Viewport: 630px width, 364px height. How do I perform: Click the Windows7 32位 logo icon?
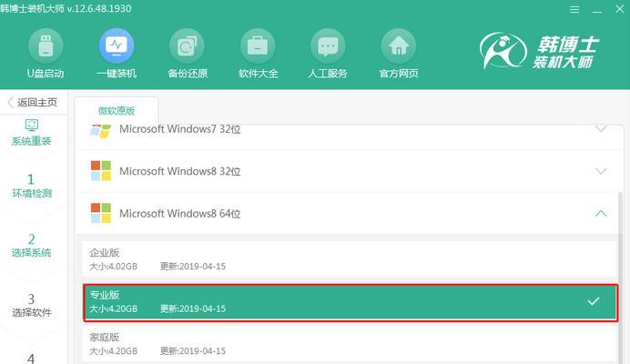click(x=100, y=131)
